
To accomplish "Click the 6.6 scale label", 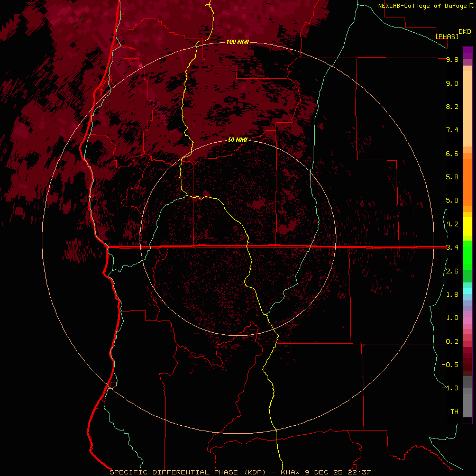I will coord(452,153).
